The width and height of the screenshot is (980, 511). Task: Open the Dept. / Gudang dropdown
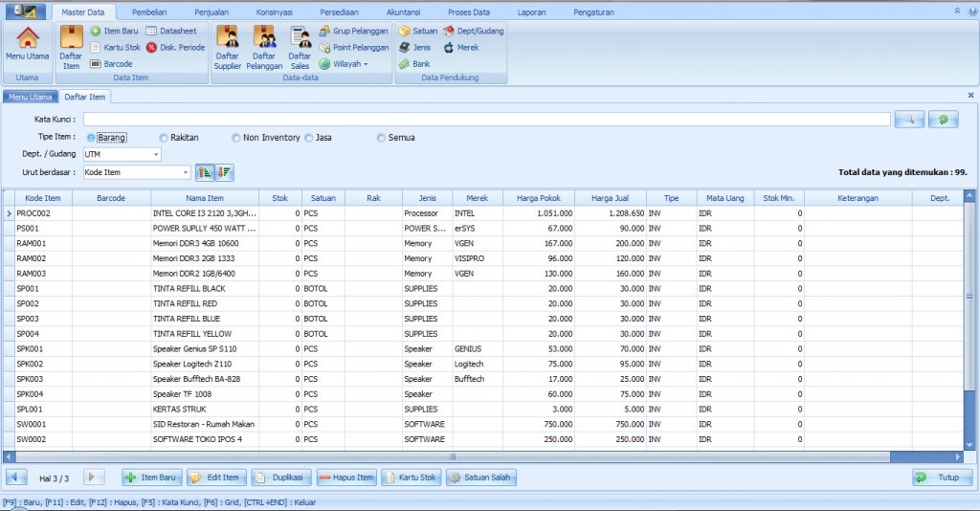point(156,154)
